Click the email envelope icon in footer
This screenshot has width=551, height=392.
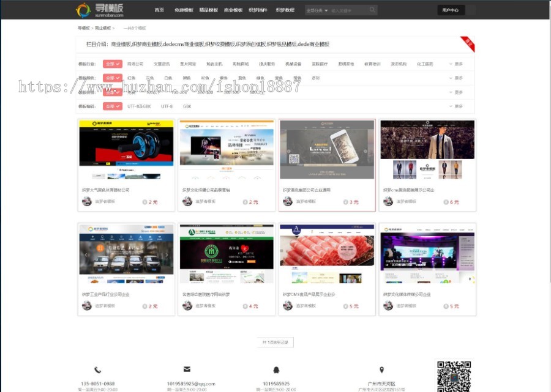point(187,369)
